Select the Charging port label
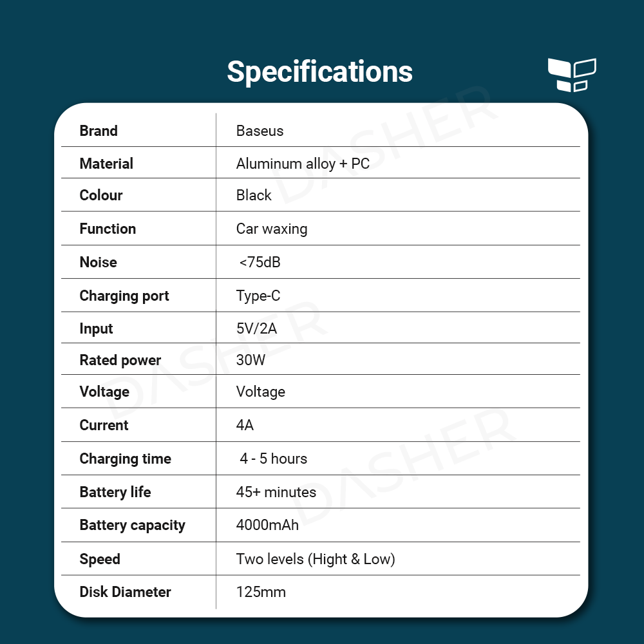 click(x=124, y=296)
